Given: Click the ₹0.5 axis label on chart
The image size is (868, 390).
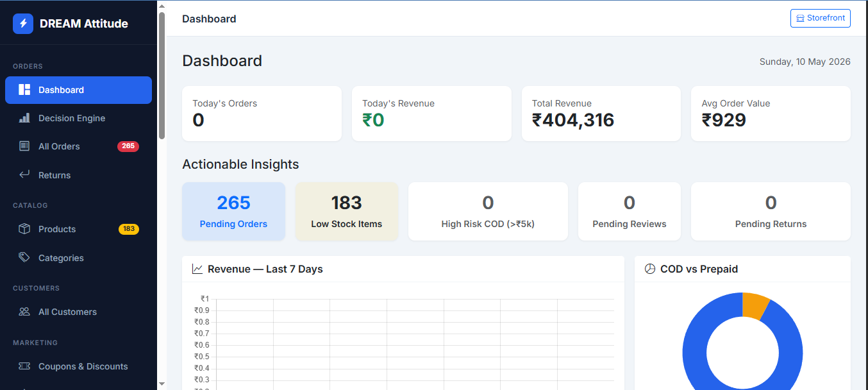Looking at the screenshot, I should tap(202, 356).
